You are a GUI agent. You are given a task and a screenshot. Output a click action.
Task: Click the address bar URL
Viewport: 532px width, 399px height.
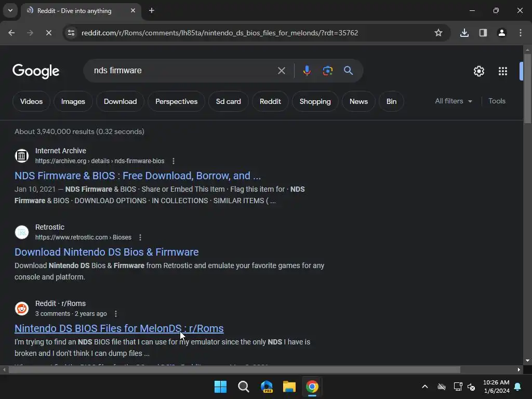[220, 33]
